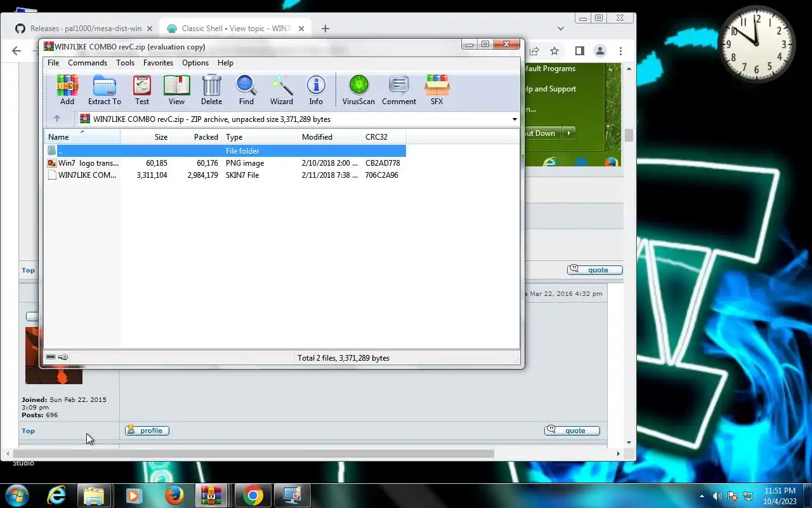Sort by Name column header
Image resolution: width=812 pixels, height=508 pixels.
[x=82, y=137]
